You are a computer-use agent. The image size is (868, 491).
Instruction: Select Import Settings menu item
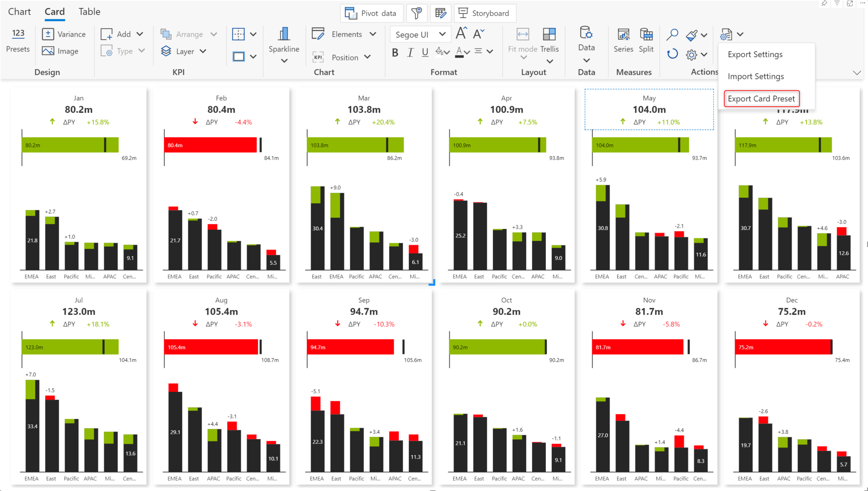[756, 76]
